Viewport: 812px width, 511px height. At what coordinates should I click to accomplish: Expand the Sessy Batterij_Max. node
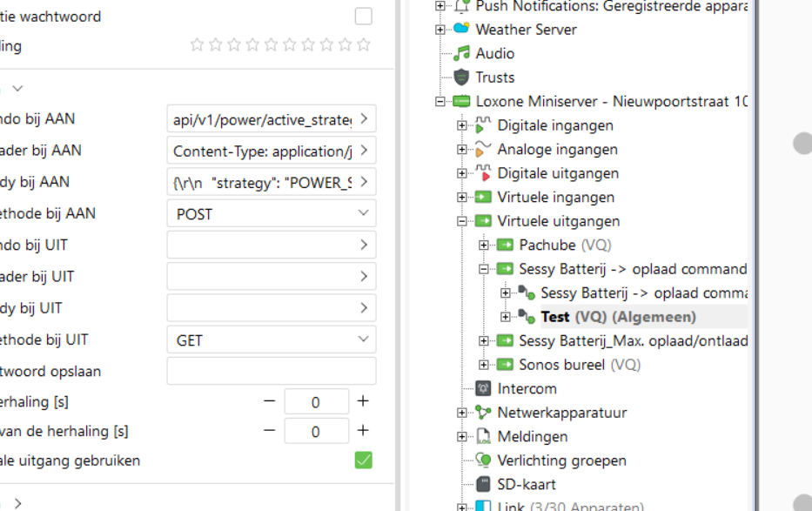484,340
